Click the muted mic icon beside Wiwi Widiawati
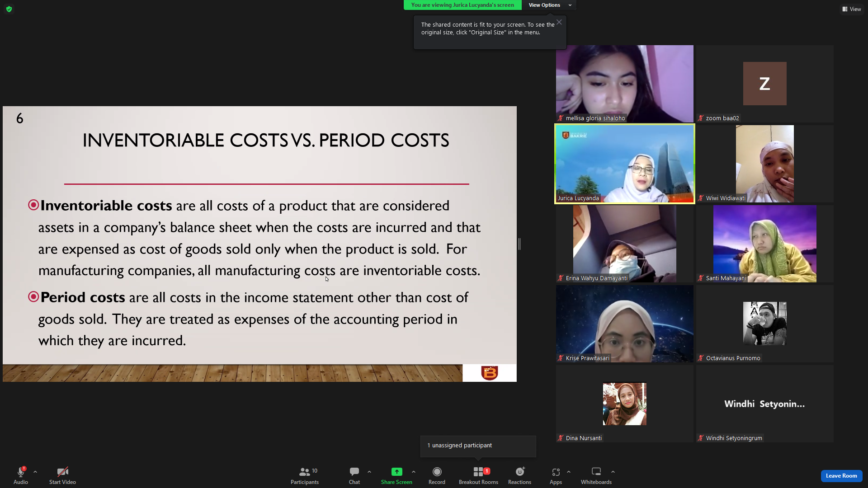Viewport: 868px width, 488px height. pos(701,198)
